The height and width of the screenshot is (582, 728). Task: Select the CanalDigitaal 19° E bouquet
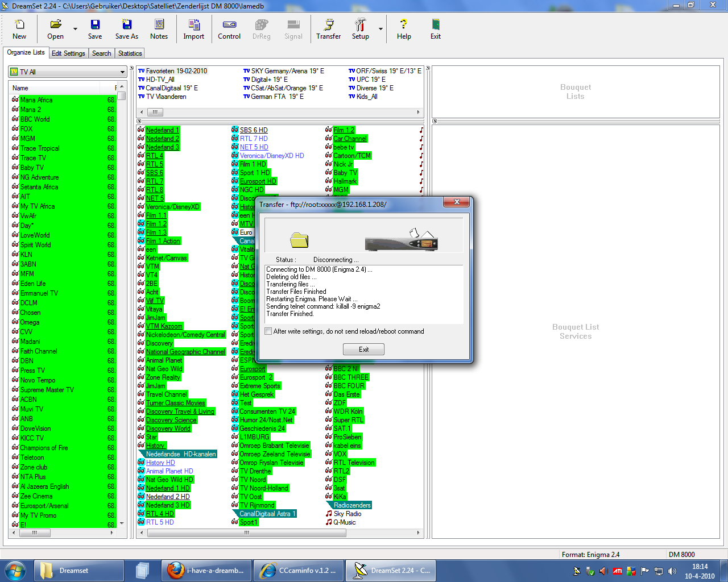tap(168, 88)
